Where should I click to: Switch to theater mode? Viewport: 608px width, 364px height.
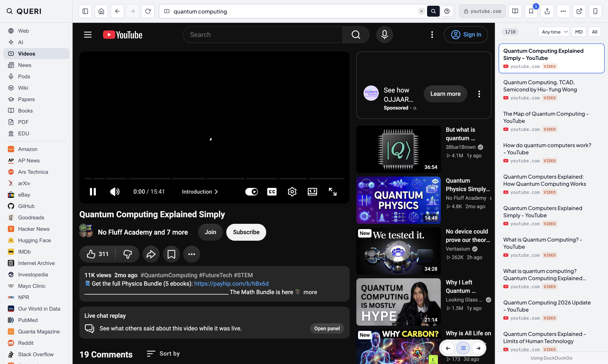click(x=312, y=192)
